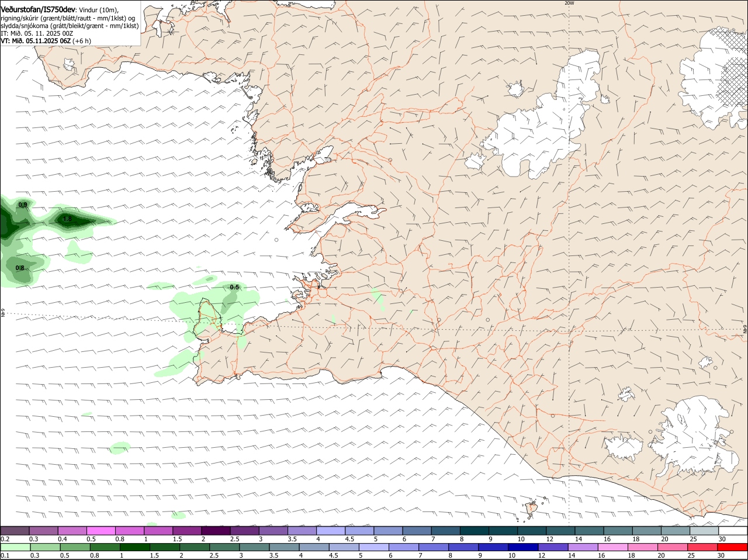This screenshot has width=748, height=560.
Task: Select the bright pink 0.5 snow legend swatch
Action: point(101,531)
